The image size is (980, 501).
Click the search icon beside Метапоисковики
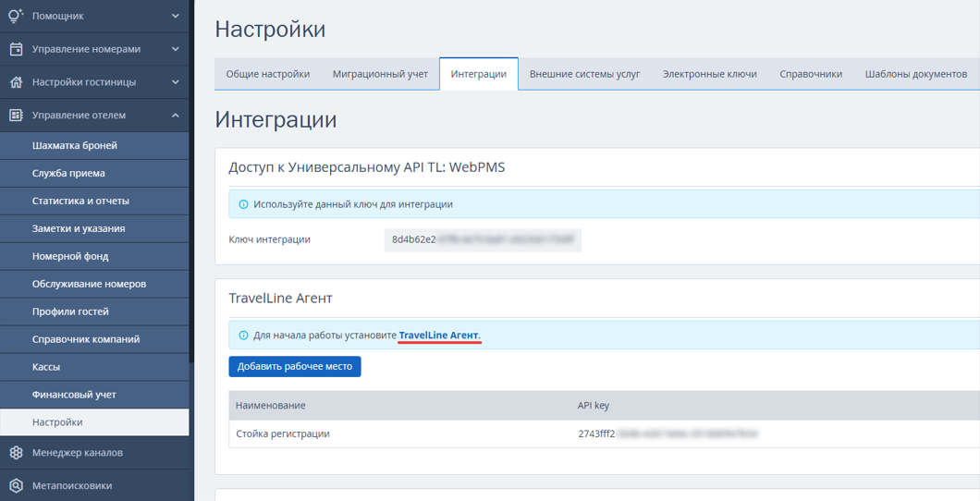coord(17,486)
